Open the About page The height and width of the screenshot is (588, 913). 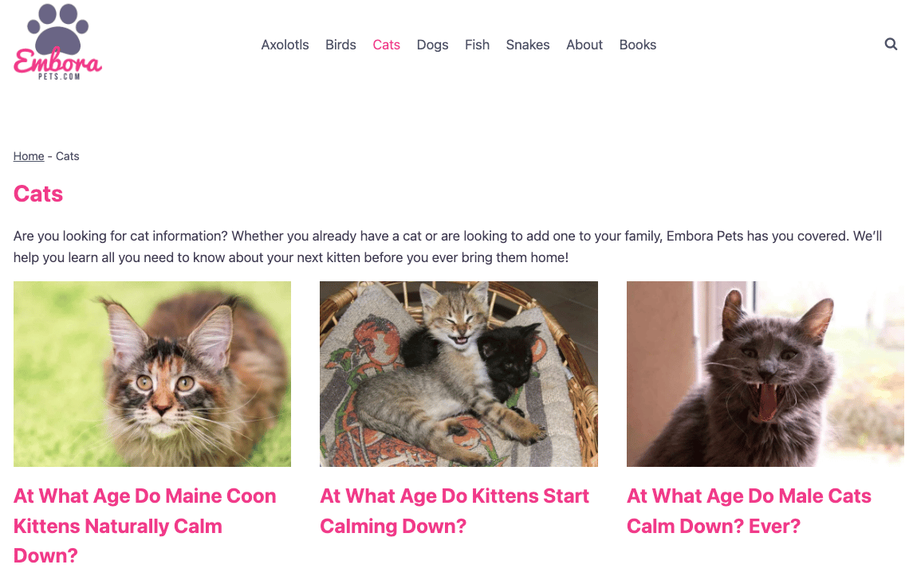click(584, 45)
